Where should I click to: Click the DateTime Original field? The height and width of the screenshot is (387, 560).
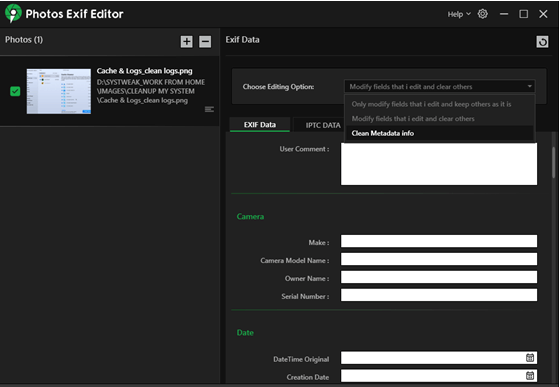439,358
